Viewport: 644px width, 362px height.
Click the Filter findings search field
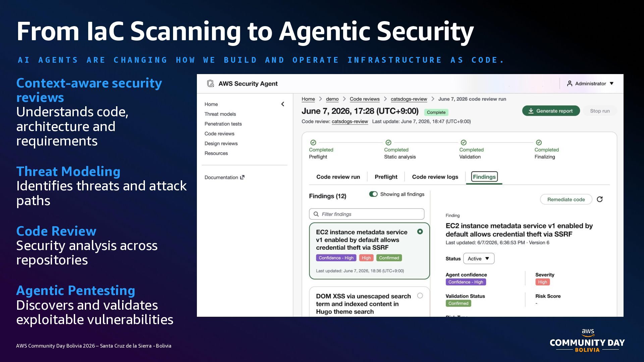[x=367, y=214]
